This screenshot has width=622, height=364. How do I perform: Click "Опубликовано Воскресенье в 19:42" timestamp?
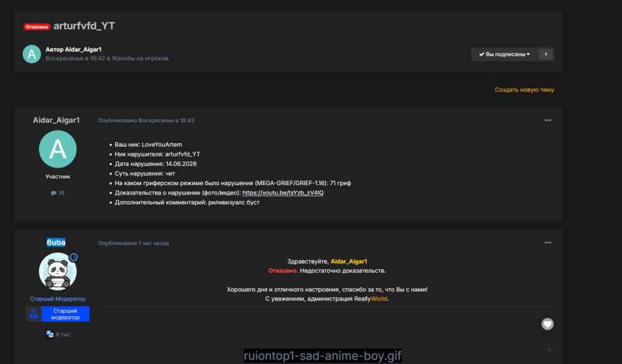click(146, 121)
